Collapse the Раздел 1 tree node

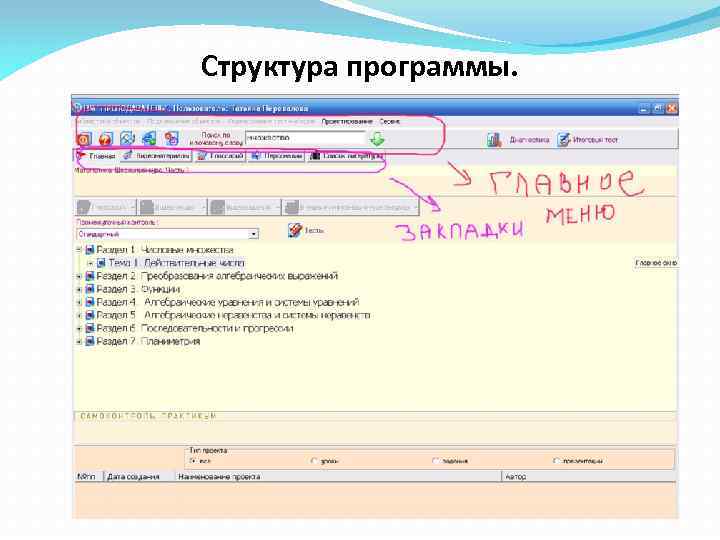click(x=79, y=250)
